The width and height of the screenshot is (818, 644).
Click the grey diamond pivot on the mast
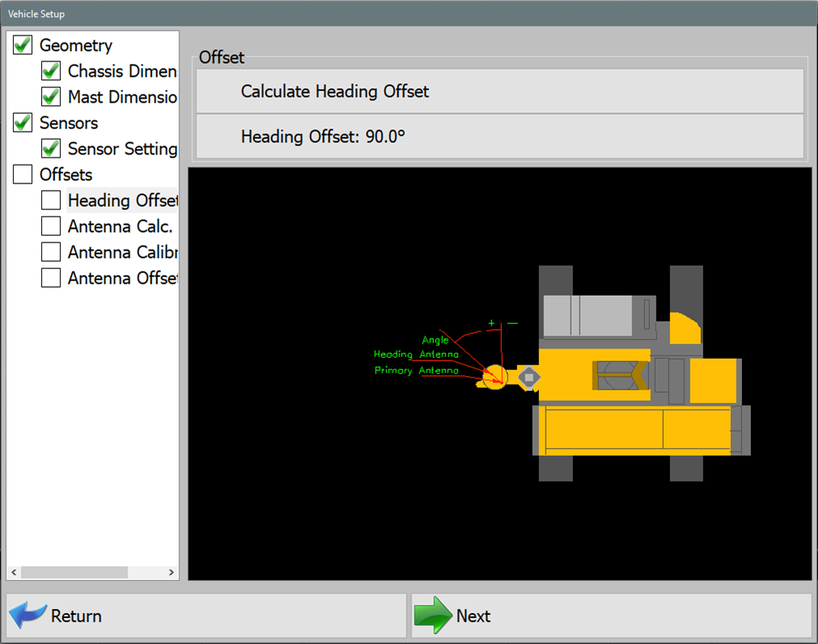[x=528, y=377]
